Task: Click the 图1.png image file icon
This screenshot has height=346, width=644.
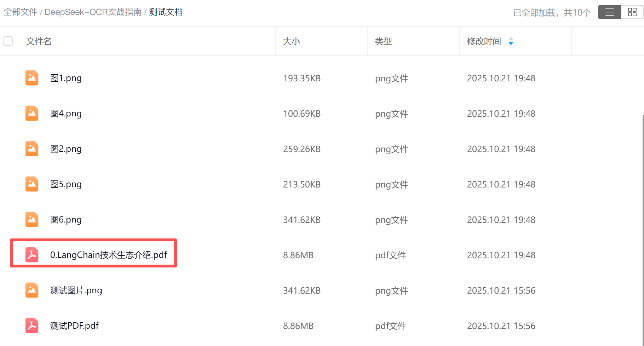Action: click(32, 78)
